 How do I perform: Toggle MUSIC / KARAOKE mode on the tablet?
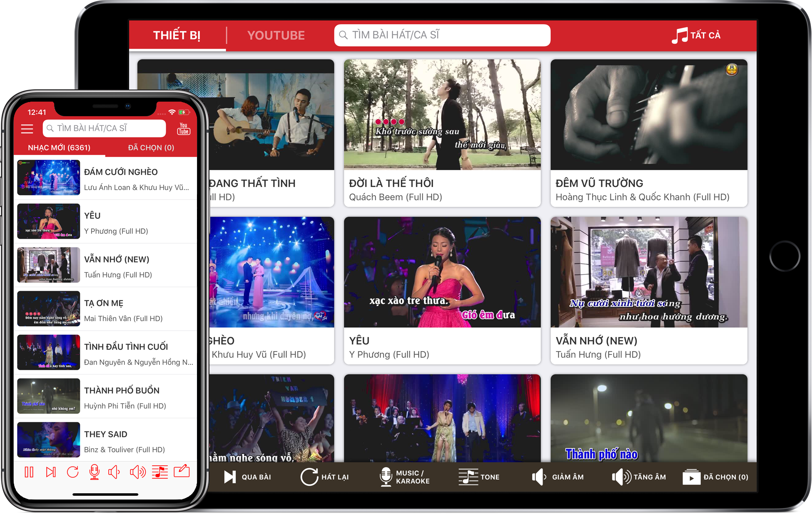click(404, 477)
